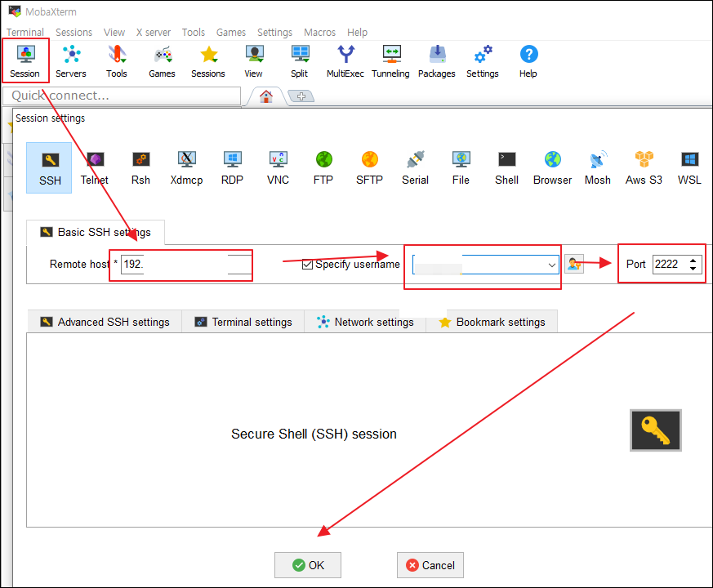
Task: Choose the Mosh session type
Action: [598, 167]
